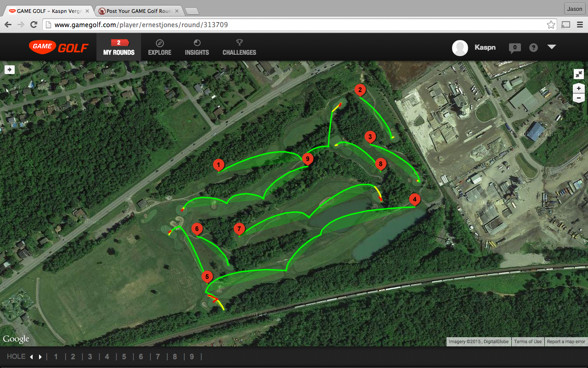Image resolution: width=588 pixels, height=368 pixels.
Task: Open the notifications speech bubble
Action: point(515,47)
